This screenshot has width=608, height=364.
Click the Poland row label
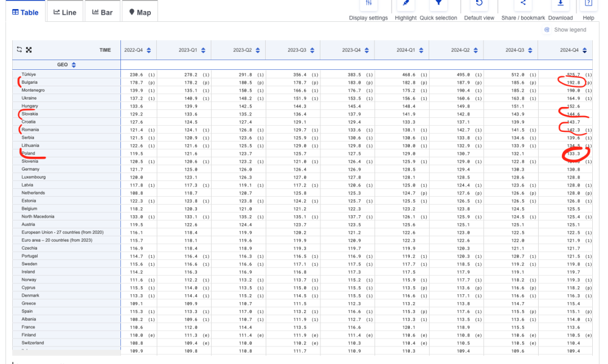(29, 154)
